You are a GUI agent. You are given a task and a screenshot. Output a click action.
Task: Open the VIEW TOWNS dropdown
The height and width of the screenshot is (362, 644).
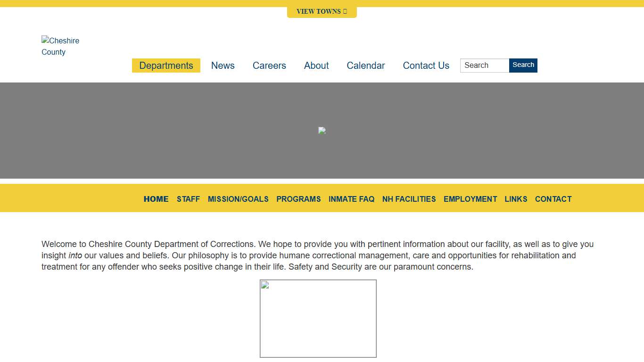click(x=322, y=11)
